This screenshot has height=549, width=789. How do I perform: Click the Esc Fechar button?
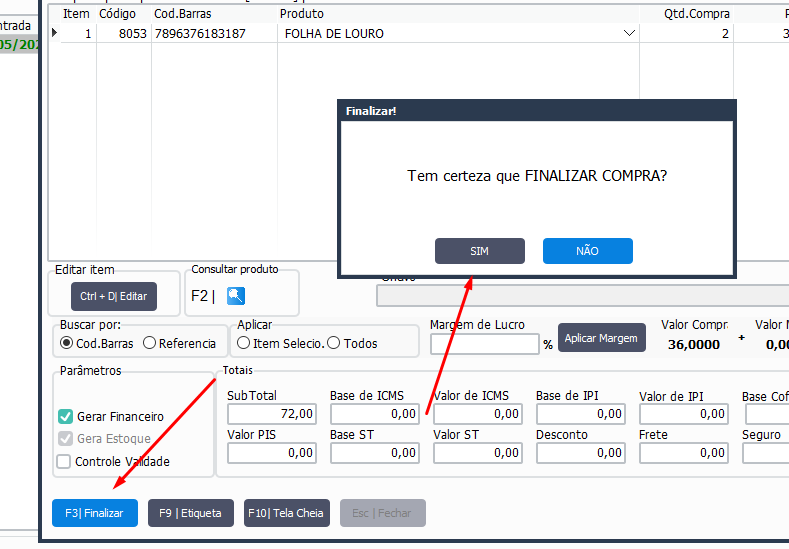382,513
